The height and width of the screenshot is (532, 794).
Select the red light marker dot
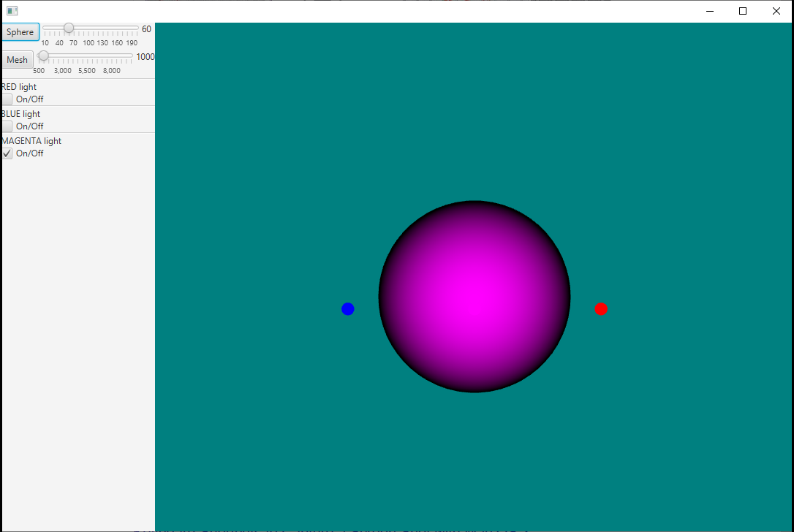pyautogui.click(x=601, y=309)
